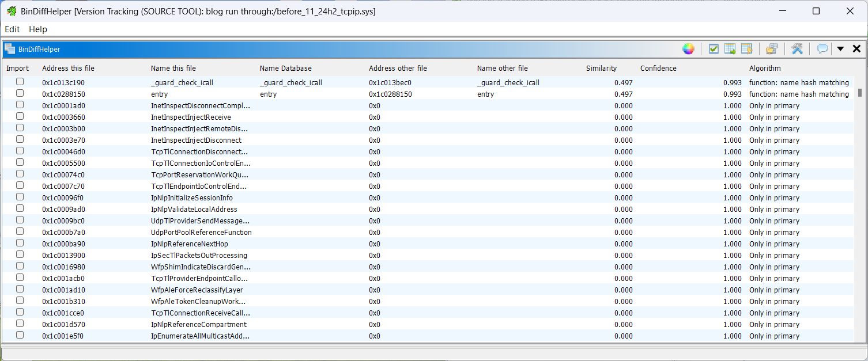
Task: Tick the checkbox for IpNlpValidateLocalAddress
Action: [x=20, y=208]
